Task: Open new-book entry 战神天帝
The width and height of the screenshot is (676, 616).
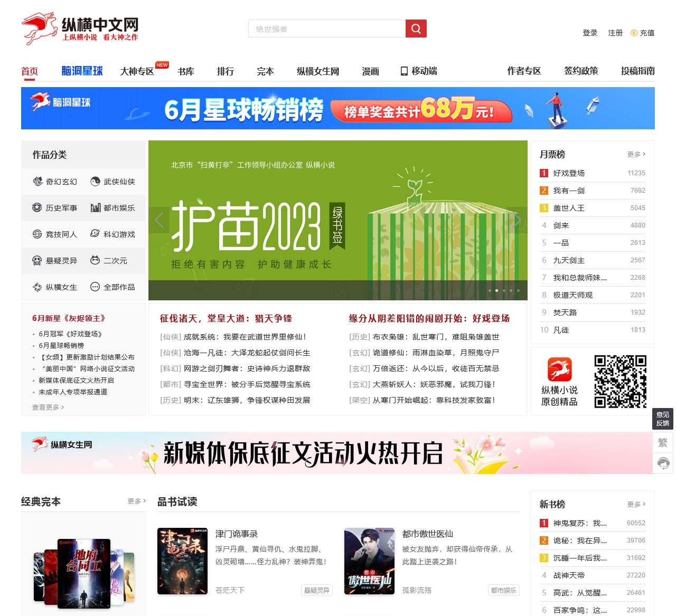Action: pyautogui.click(x=569, y=575)
